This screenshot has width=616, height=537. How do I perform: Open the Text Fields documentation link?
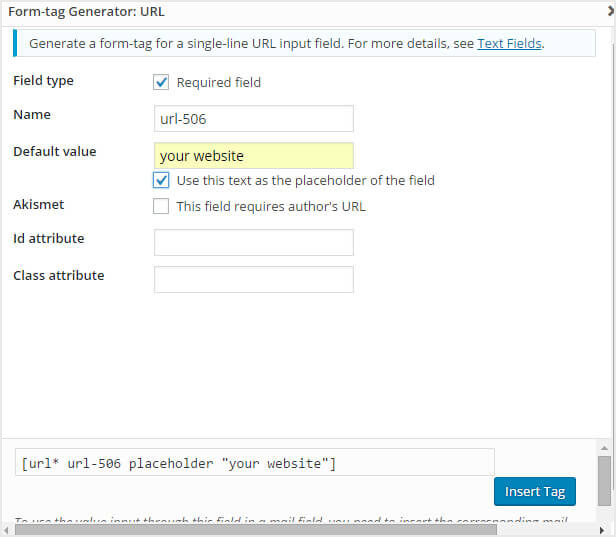click(x=509, y=44)
